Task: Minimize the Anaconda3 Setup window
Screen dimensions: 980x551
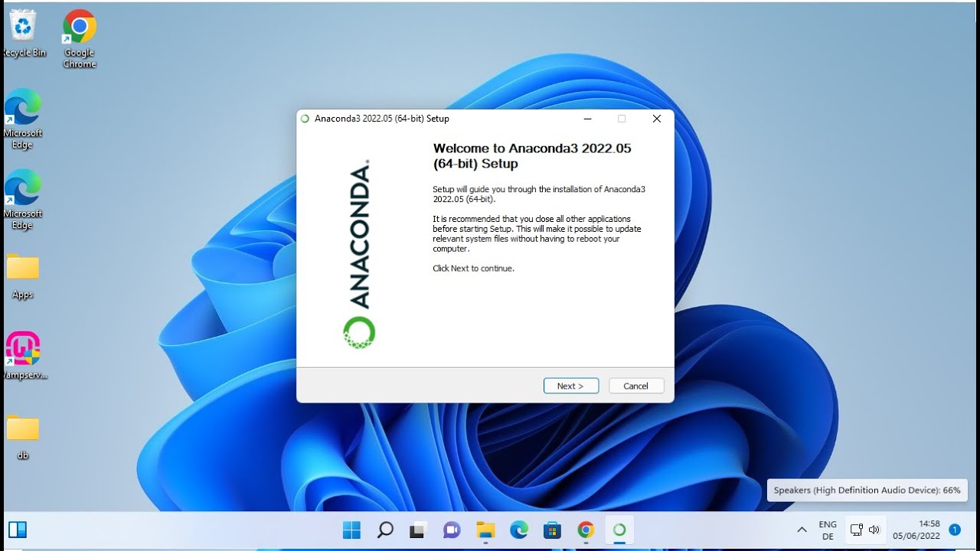Action: point(587,119)
